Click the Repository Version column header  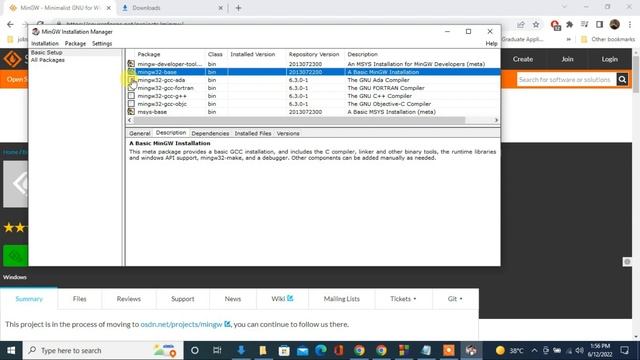click(x=315, y=54)
